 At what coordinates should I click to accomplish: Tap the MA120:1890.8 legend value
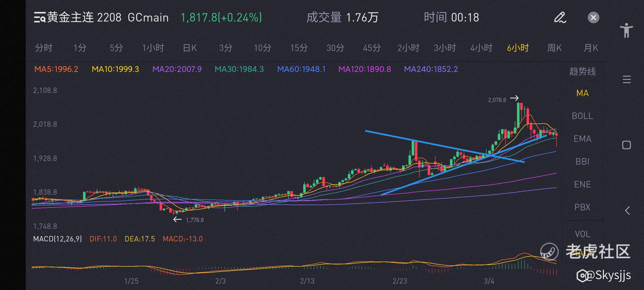tap(365, 69)
